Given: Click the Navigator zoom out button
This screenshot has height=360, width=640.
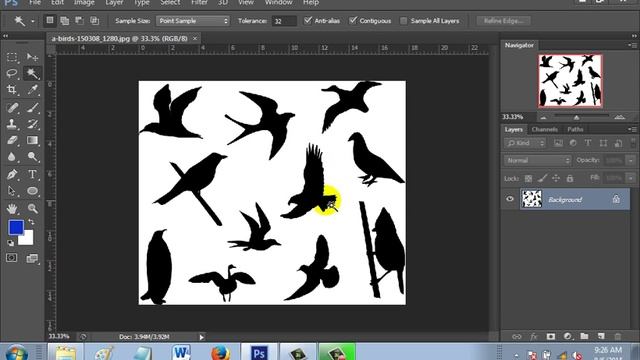Looking at the screenshot, I should (543, 118).
